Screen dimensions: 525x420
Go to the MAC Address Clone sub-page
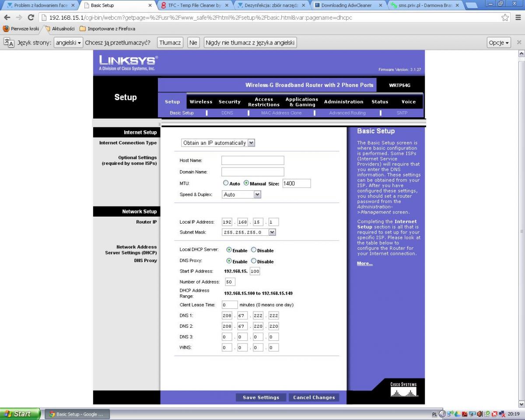pos(281,113)
